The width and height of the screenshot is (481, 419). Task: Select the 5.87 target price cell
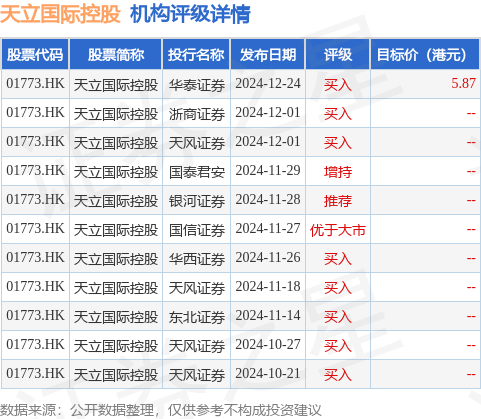463,83
